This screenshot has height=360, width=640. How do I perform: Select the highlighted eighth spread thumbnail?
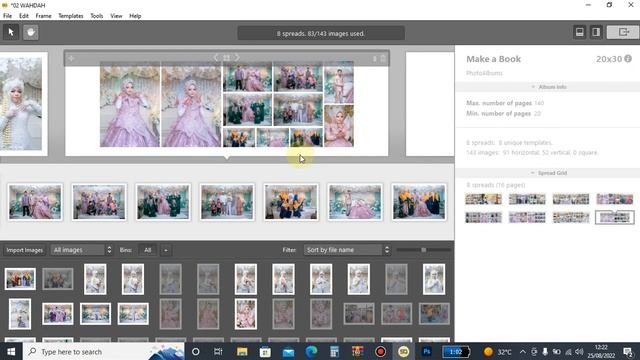click(614, 218)
